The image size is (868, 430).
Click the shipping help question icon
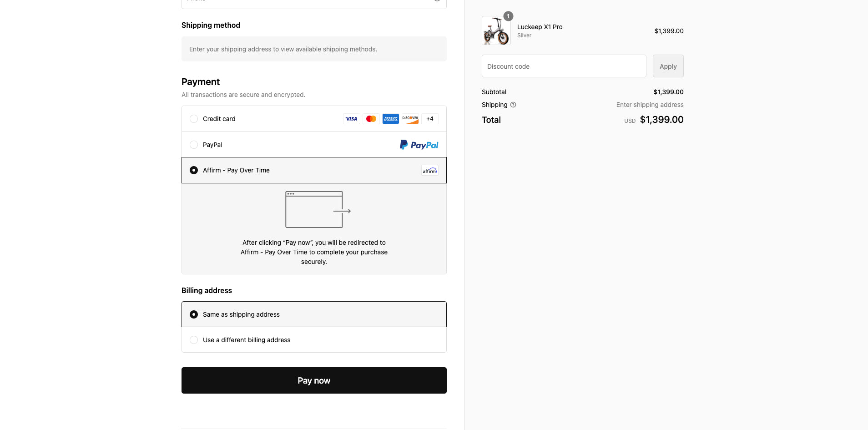513,105
